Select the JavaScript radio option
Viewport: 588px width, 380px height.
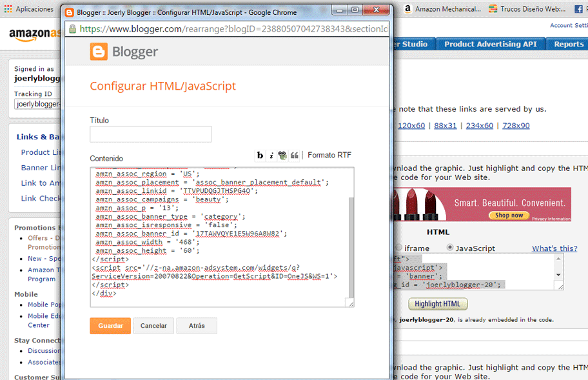[x=449, y=248]
